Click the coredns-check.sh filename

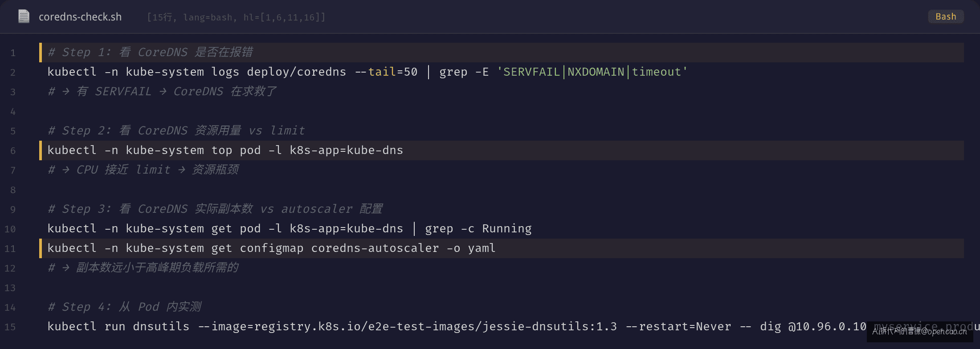click(80, 17)
